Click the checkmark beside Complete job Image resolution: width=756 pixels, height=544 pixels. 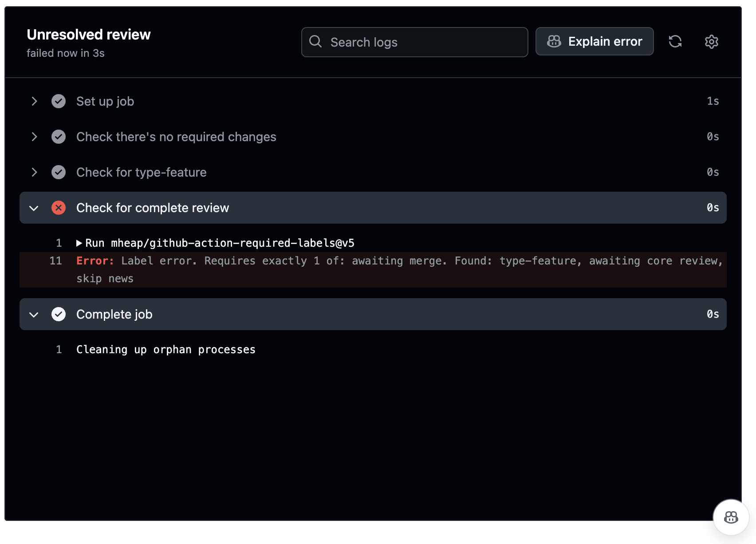point(59,314)
